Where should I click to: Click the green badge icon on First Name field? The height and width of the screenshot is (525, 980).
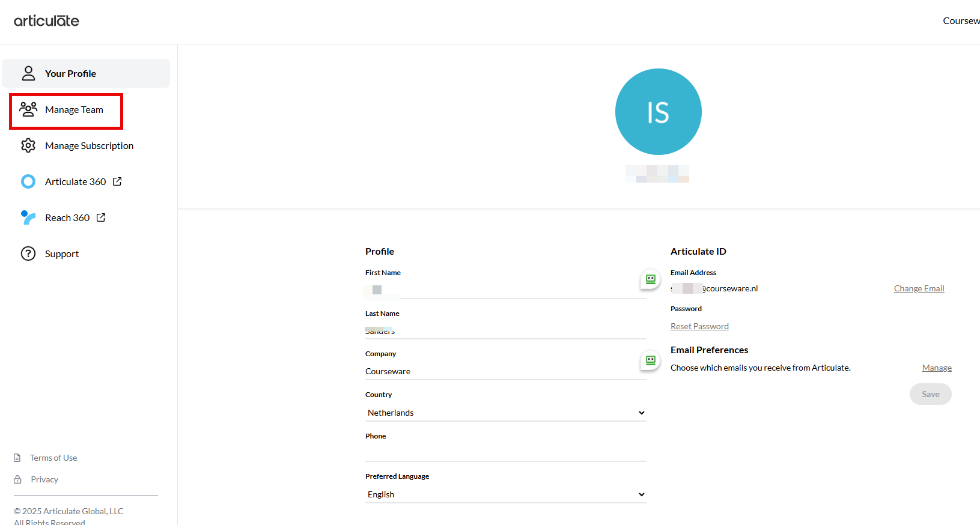tap(650, 279)
